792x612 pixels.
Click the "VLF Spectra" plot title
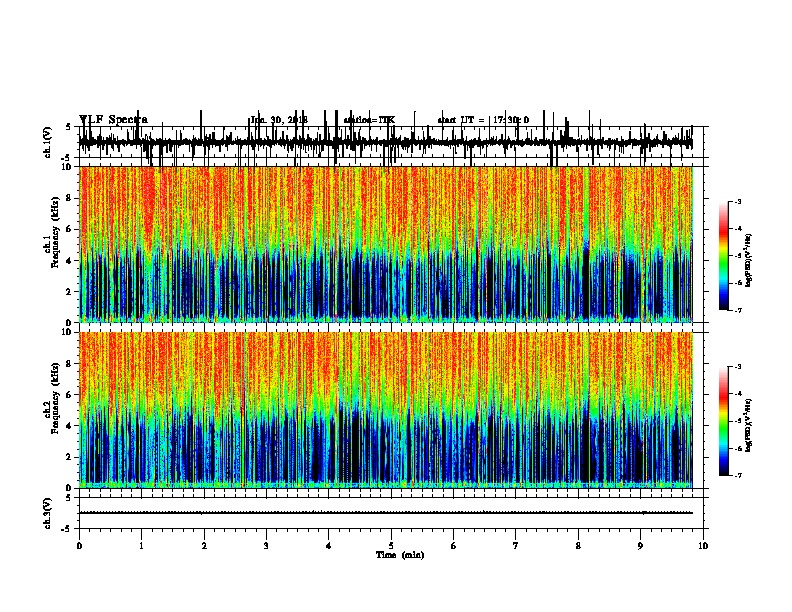pyautogui.click(x=113, y=120)
